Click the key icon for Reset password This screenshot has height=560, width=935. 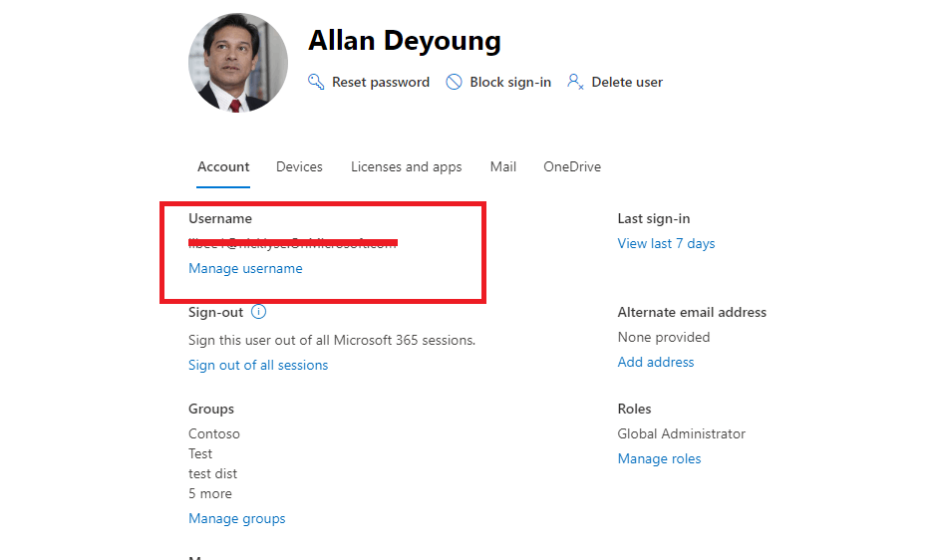pos(315,82)
